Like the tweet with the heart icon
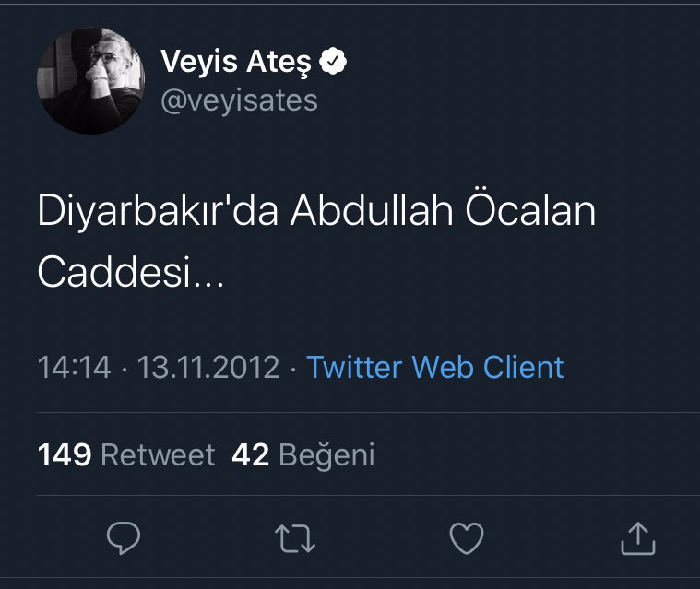The height and width of the screenshot is (589, 700). [x=466, y=538]
